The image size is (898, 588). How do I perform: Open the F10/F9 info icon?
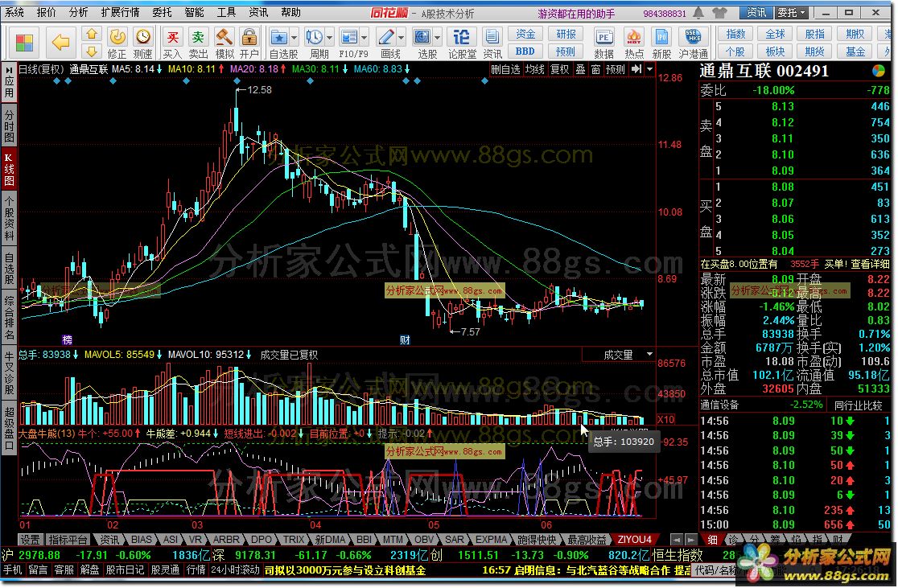pyautogui.click(x=348, y=37)
